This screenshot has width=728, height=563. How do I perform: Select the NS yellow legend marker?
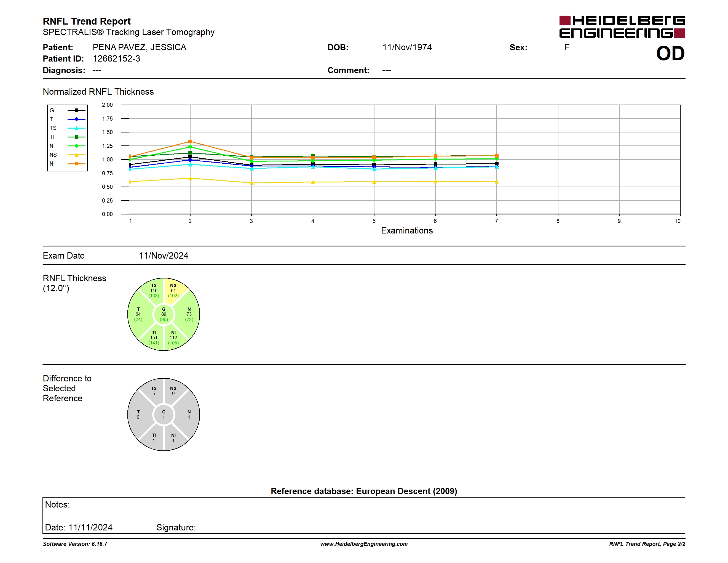[76, 155]
